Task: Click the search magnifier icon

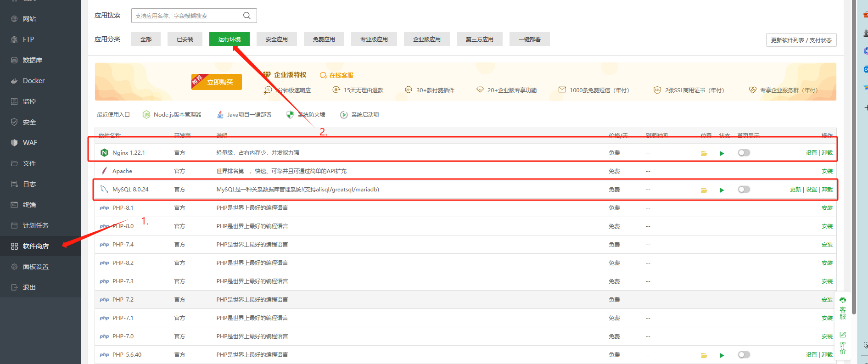Action: (247, 16)
